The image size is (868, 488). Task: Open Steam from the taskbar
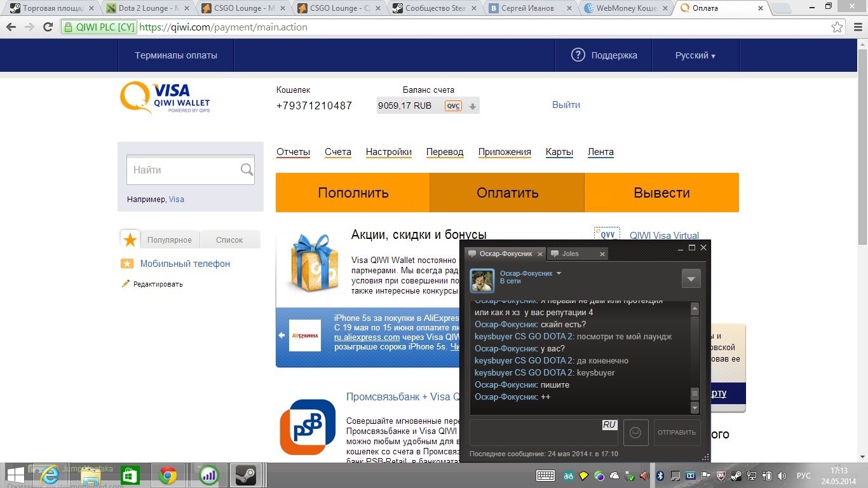pyautogui.click(x=246, y=475)
